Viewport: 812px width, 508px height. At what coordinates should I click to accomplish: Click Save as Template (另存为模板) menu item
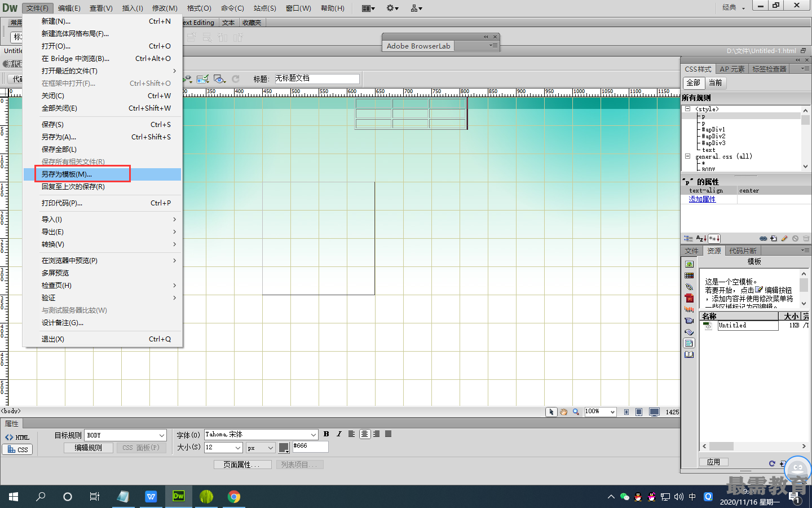pyautogui.click(x=102, y=174)
